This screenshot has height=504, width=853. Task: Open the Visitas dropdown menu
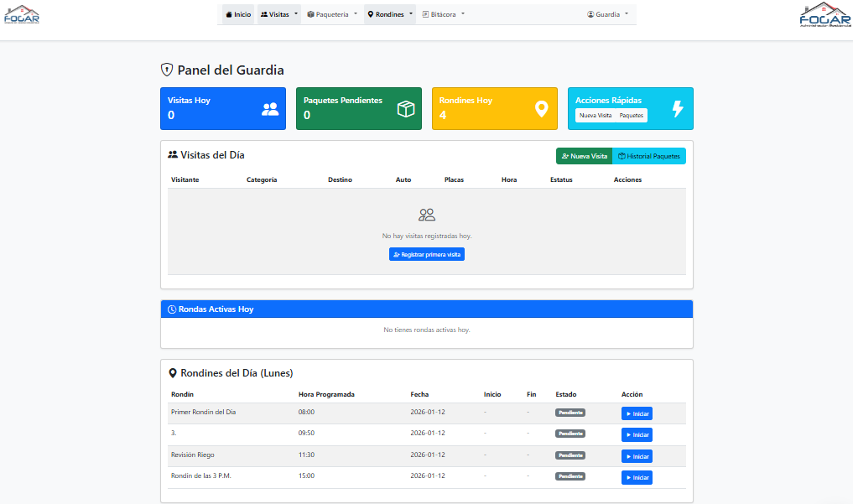pos(279,14)
